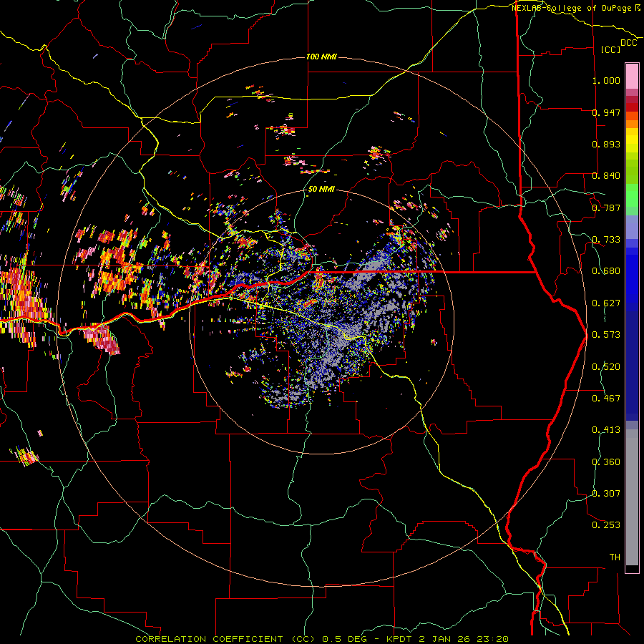This screenshot has height=644, width=644.
Task: Click the 0.733 scale value
Action: 606,240
